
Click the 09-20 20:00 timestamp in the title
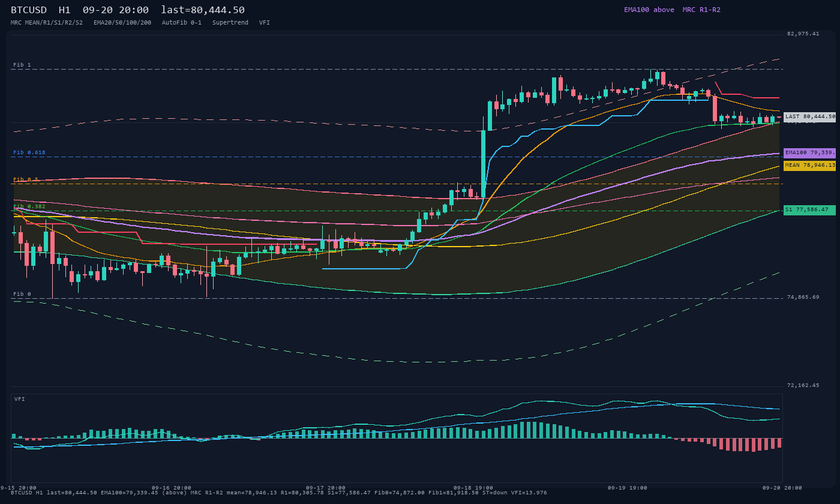(116, 10)
